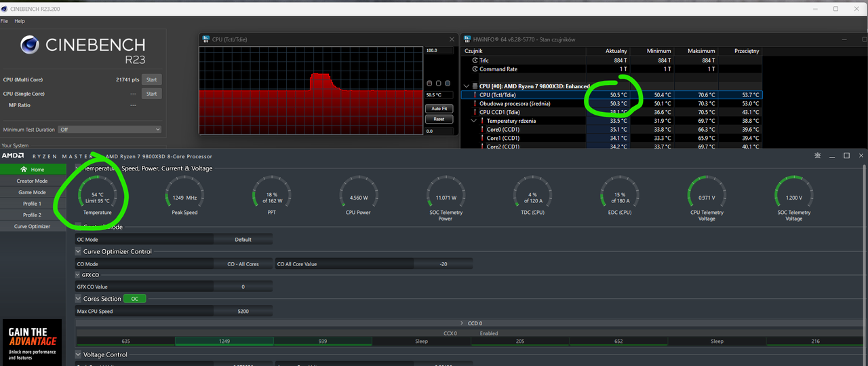The height and width of the screenshot is (366, 868).
Task: Click the Peak Speed gauge
Action: tap(184, 196)
